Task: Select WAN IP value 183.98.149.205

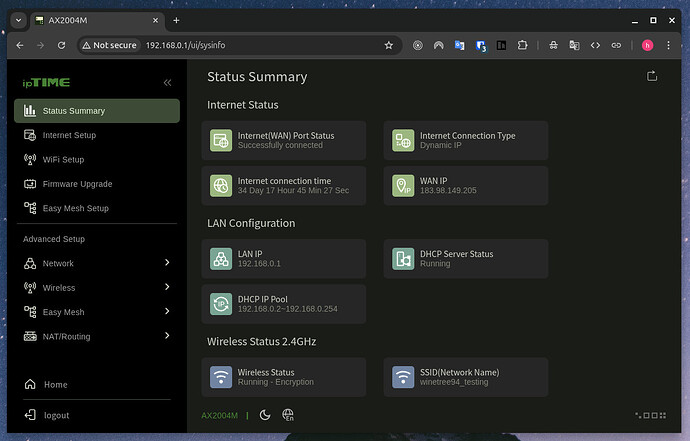Action: [x=448, y=191]
